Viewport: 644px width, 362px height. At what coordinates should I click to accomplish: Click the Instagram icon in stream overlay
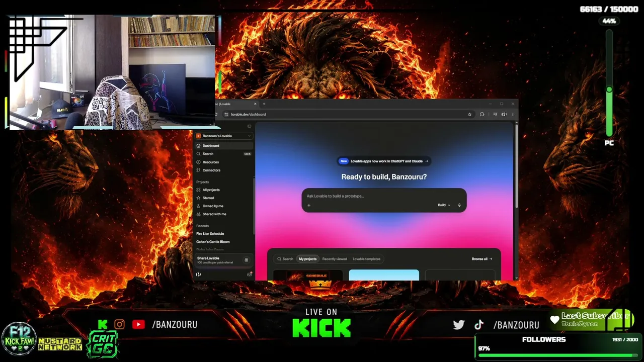[x=119, y=325]
